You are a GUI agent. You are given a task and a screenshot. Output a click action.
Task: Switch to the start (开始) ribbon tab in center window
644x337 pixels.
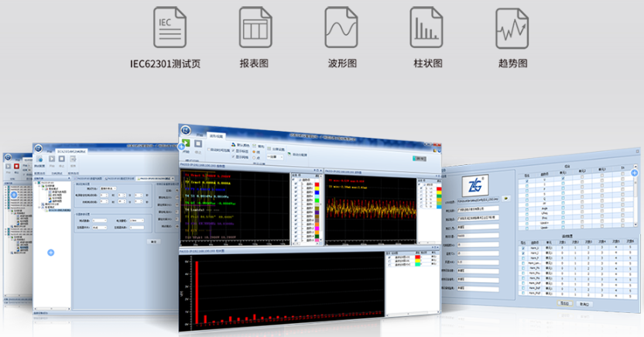200,134
